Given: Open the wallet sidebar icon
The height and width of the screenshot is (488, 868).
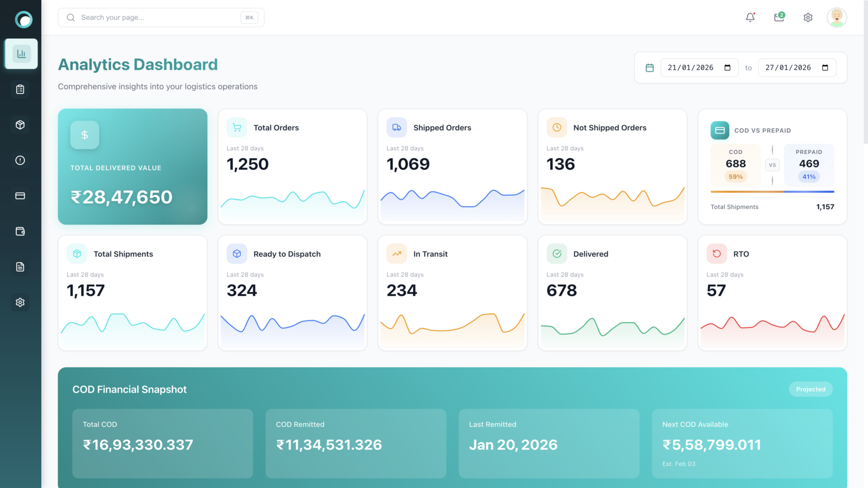Looking at the screenshot, I should pos(20,232).
